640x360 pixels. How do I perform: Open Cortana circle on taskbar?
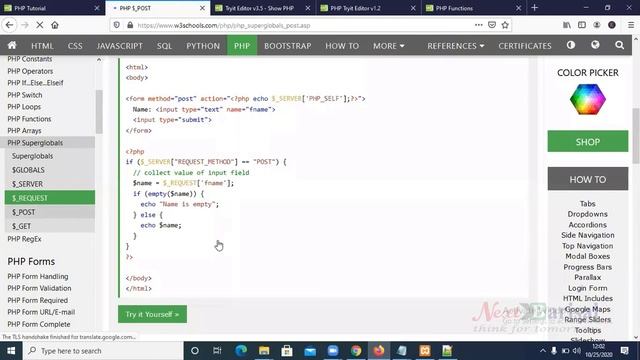pos(195,351)
